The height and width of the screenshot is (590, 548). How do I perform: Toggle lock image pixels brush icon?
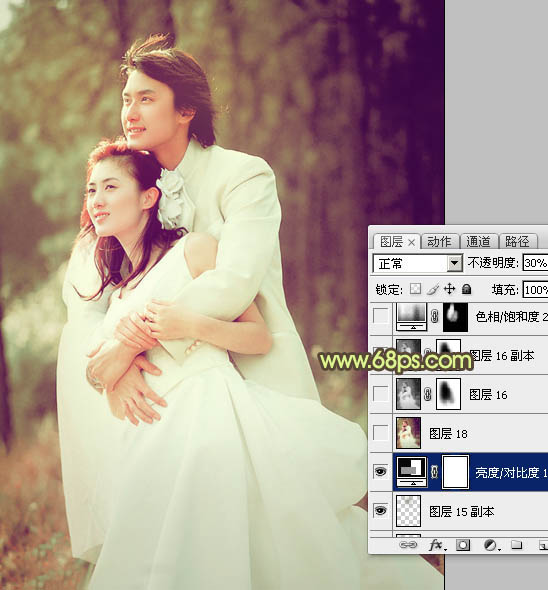[x=433, y=289]
